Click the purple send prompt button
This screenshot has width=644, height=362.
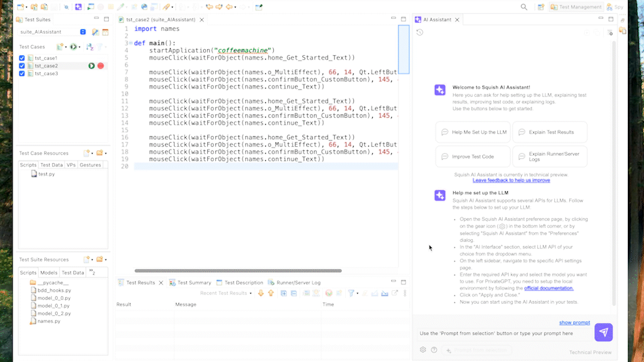(x=603, y=332)
